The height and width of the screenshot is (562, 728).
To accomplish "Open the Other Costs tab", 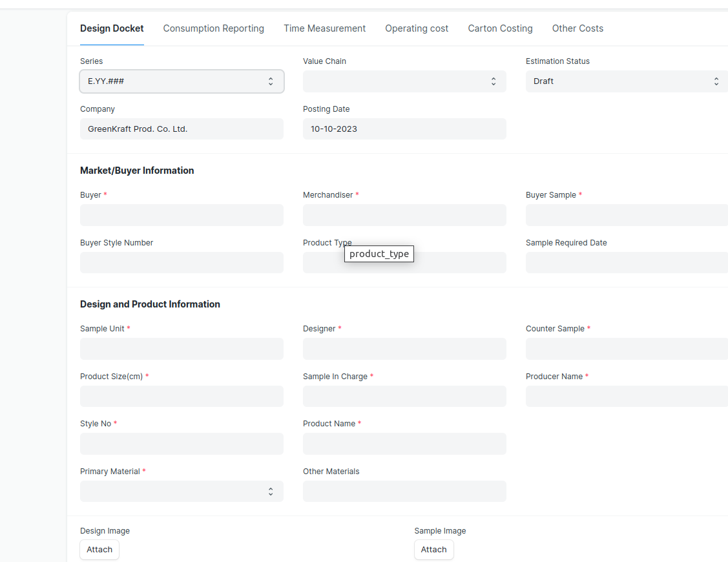I will (x=577, y=28).
